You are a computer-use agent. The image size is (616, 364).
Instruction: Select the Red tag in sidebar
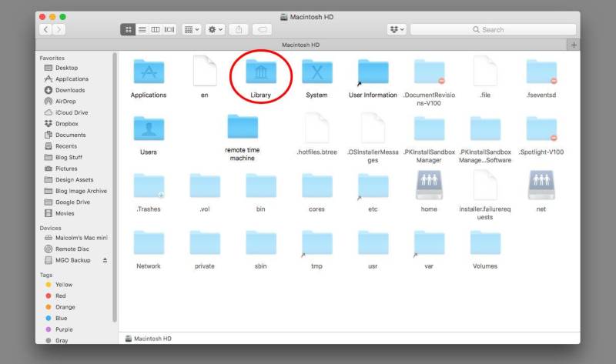coord(60,296)
